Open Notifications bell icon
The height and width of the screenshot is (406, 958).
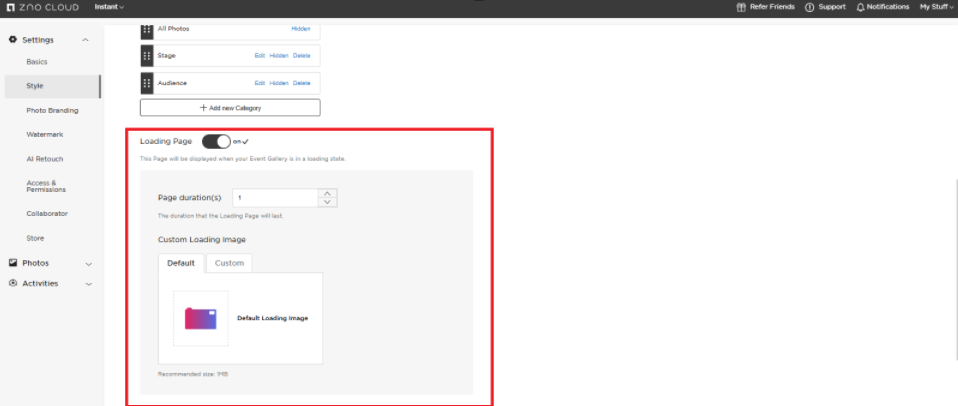click(860, 7)
